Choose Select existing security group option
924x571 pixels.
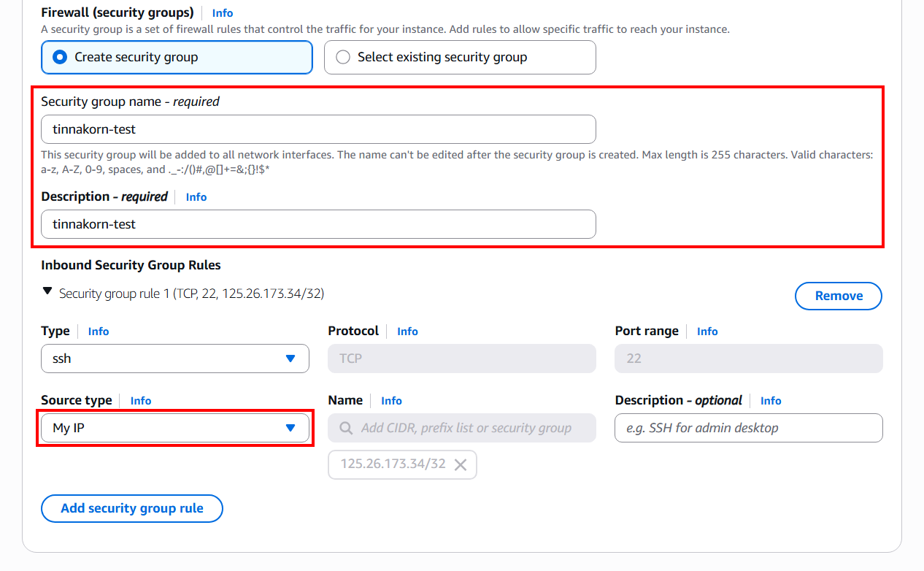point(343,57)
